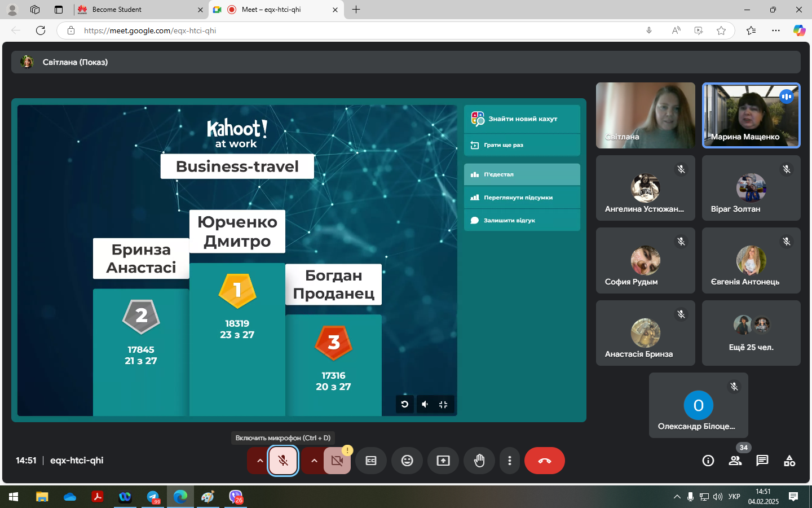Open Edge Settings and more menu
Viewport: 812px width, 508px height.
[776, 30]
